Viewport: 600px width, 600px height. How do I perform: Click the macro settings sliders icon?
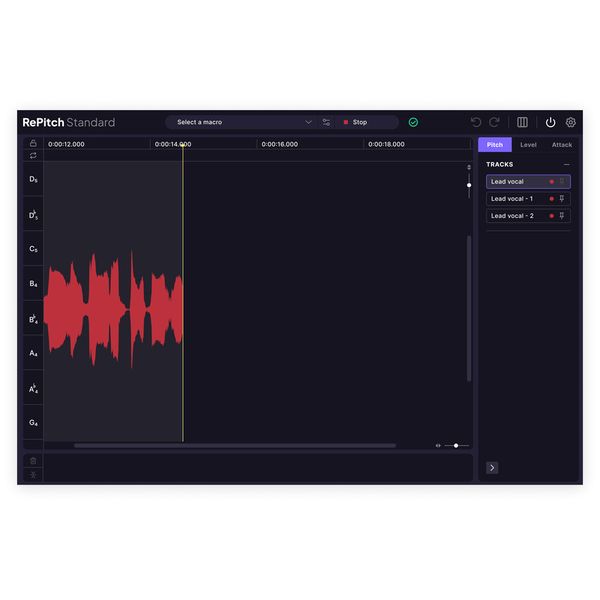coord(326,122)
